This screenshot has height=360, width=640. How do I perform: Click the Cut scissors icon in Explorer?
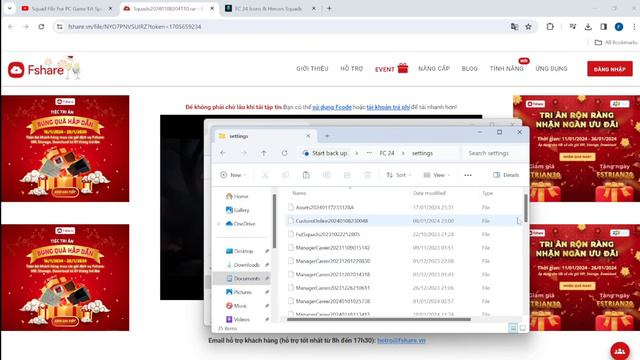265,175
